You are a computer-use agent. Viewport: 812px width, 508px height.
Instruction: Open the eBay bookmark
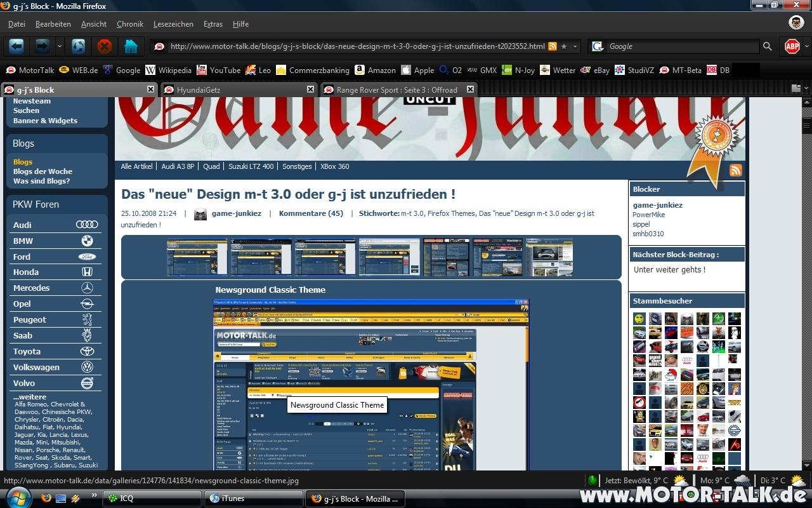(x=595, y=70)
